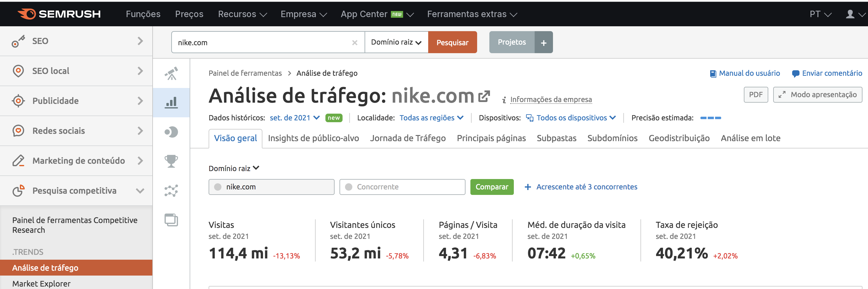Select the bar chart Traffic Analytics icon

(172, 102)
